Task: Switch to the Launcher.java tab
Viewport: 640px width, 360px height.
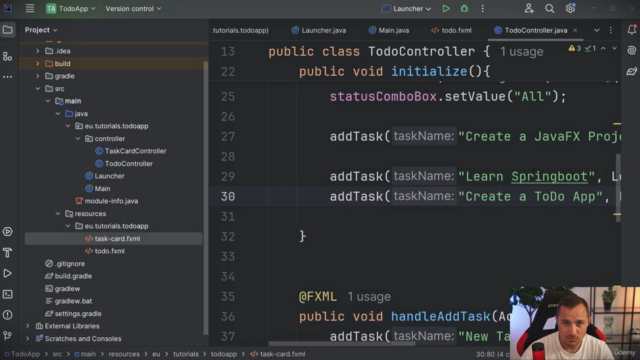Action: [x=318, y=30]
